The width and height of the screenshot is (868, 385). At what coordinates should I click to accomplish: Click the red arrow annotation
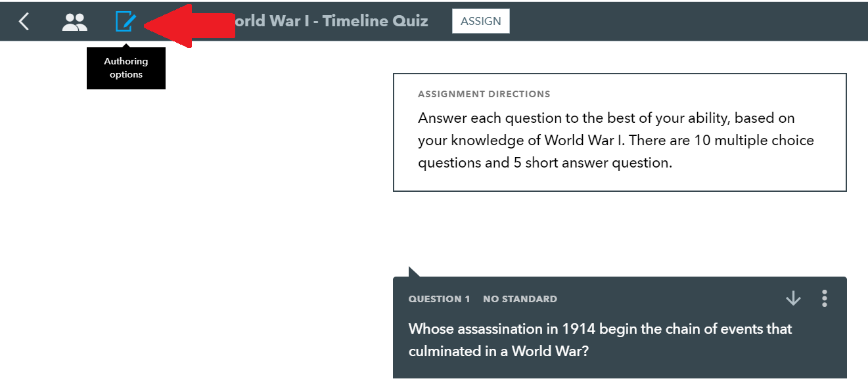[189, 26]
